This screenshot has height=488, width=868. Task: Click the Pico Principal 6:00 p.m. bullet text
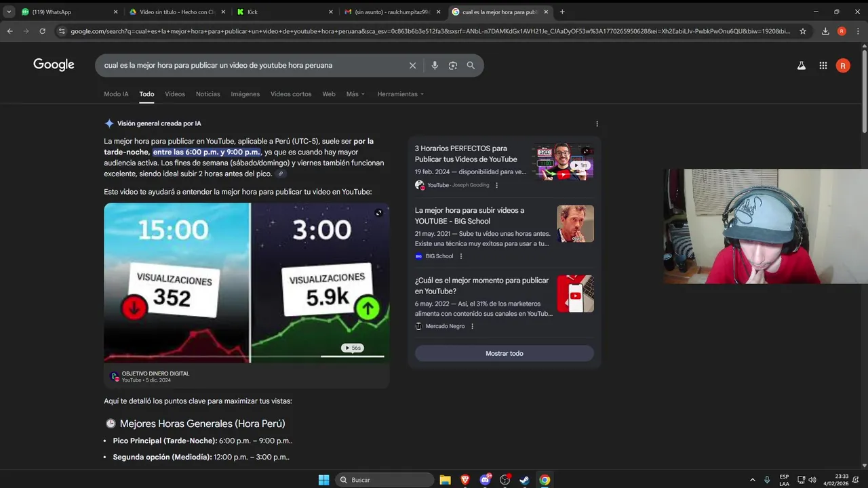203,441
